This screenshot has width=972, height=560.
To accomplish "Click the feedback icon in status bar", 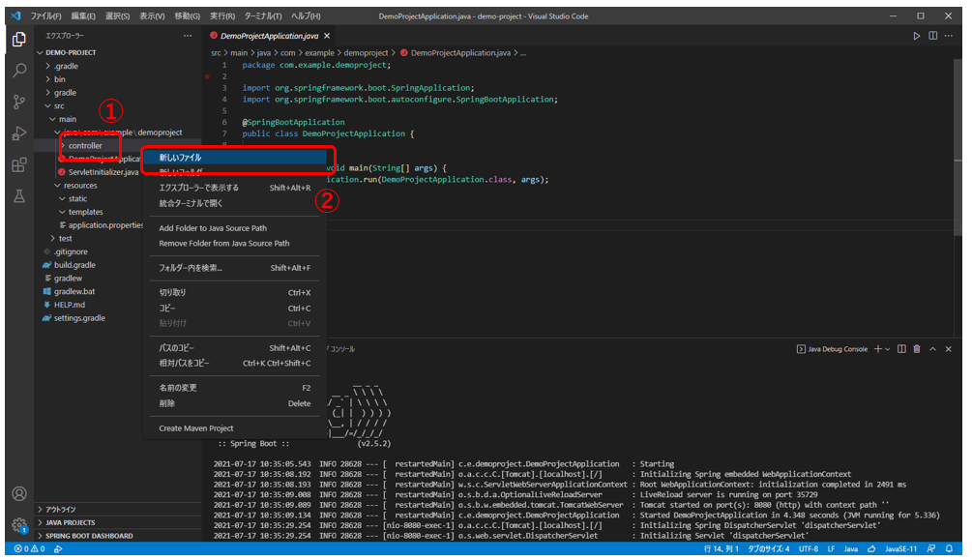I will (931, 548).
